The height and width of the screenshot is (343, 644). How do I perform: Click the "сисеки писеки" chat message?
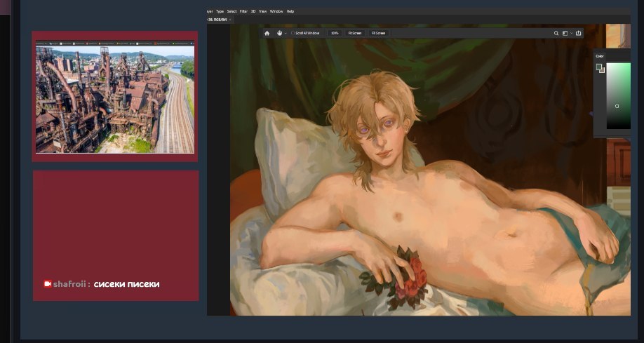(x=126, y=284)
